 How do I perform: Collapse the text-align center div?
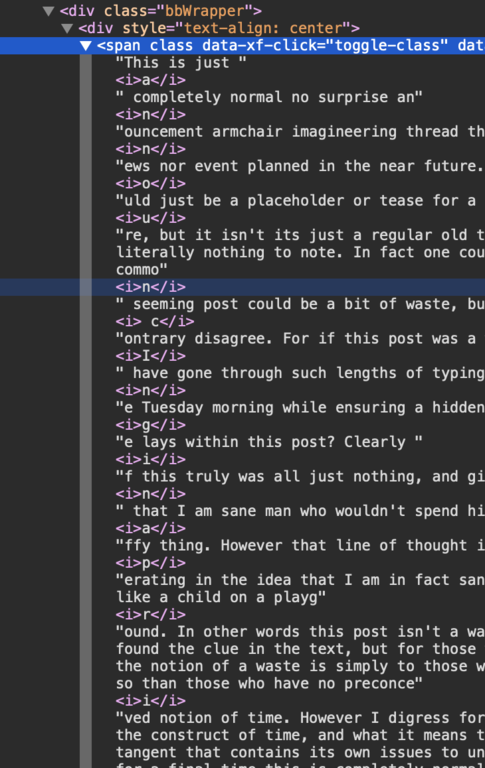tap(68, 28)
